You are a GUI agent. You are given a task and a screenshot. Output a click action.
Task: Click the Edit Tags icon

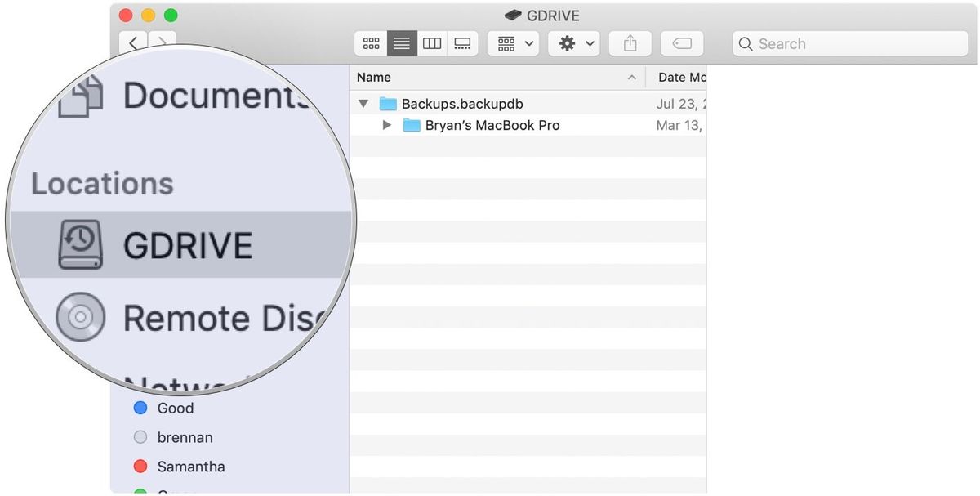(x=682, y=43)
